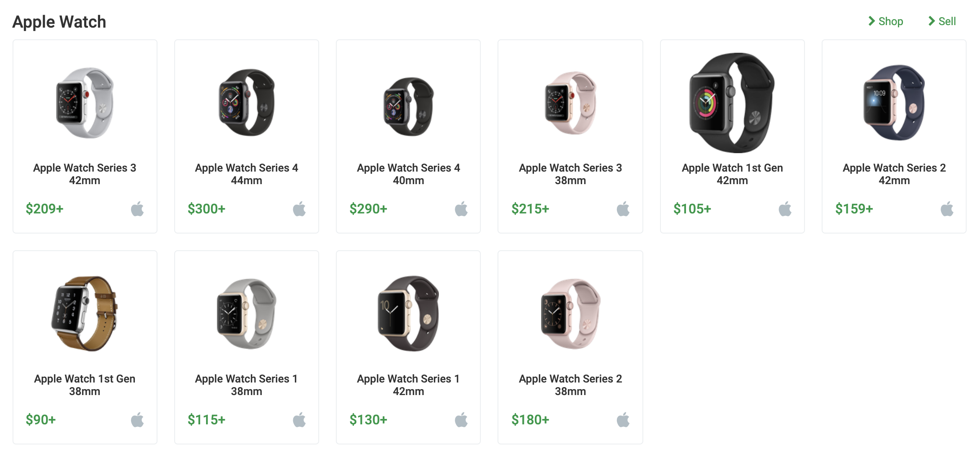Click the Apple logo on Series 2 42mm card

tap(947, 208)
